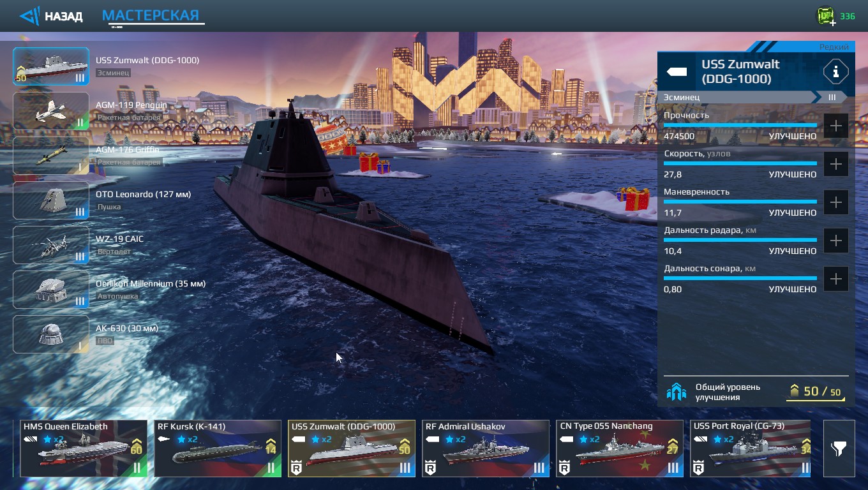Open the МАСТЕРСКАЯ tab

click(x=151, y=15)
